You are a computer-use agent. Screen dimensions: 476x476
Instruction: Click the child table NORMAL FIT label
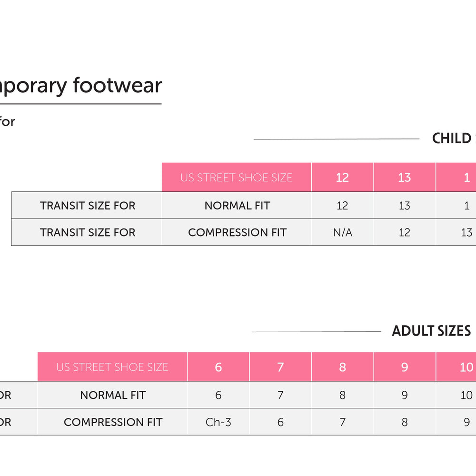pyautogui.click(x=237, y=206)
